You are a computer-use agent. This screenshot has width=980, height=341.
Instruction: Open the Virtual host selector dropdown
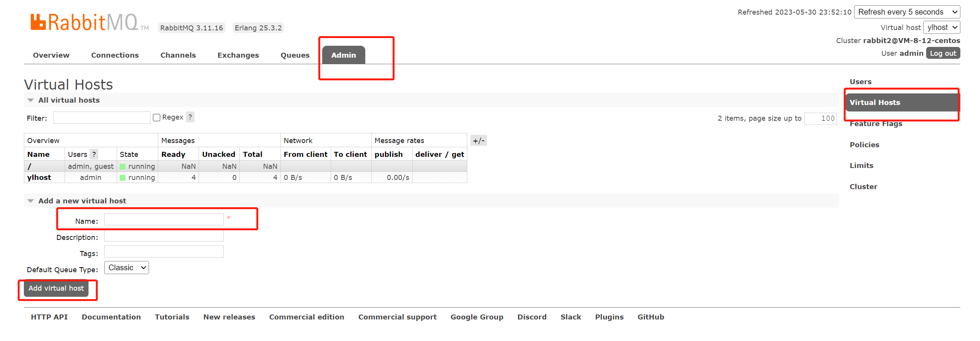(x=942, y=27)
